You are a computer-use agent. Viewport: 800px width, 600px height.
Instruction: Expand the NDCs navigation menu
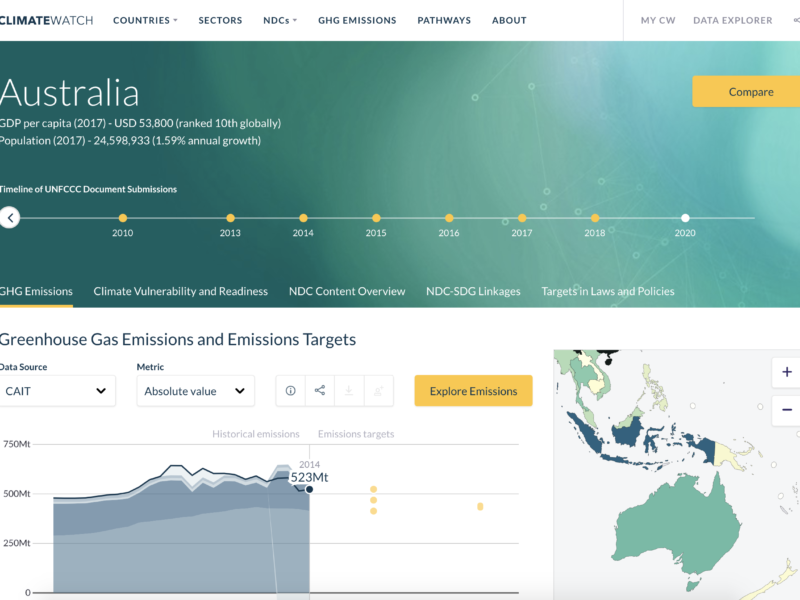click(x=280, y=20)
